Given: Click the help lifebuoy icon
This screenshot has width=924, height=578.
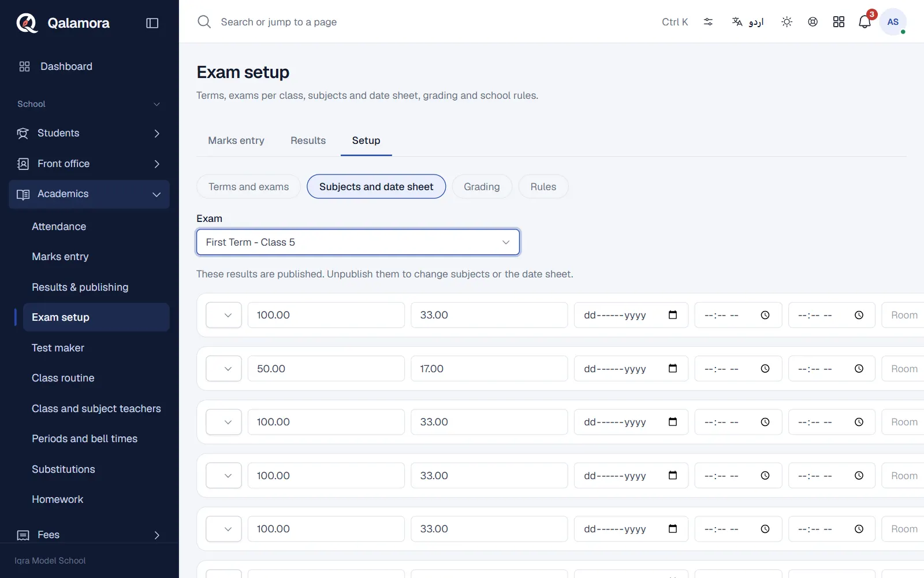Looking at the screenshot, I should click(x=813, y=22).
